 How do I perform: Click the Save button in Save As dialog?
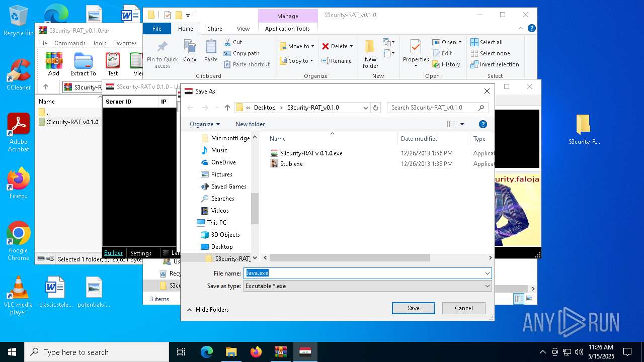[413, 308]
